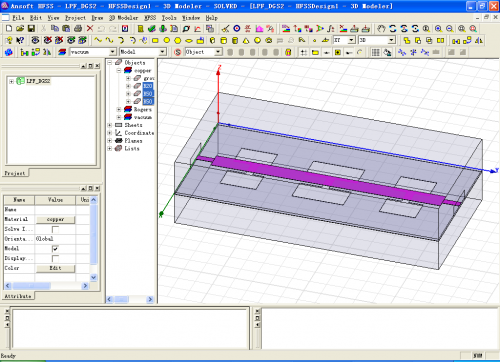Expand the Planes tree node
Viewport: 500px width, 362px height.
coord(110,141)
